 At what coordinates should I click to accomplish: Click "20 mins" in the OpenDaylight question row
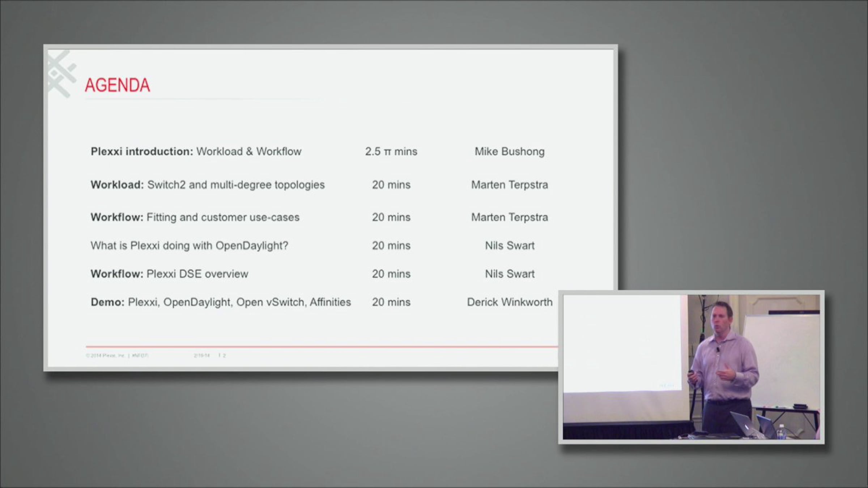pyautogui.click(x=391, y=245)
